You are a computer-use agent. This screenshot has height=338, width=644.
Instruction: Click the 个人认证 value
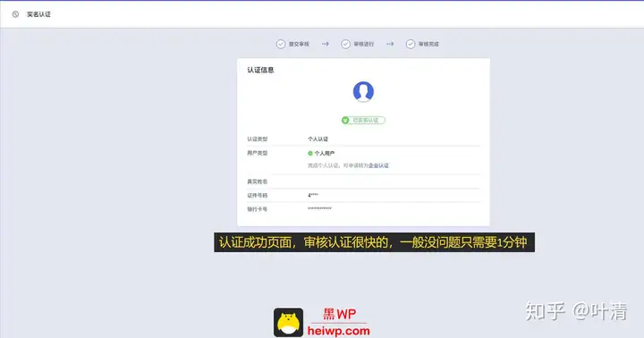coord(318,139)
